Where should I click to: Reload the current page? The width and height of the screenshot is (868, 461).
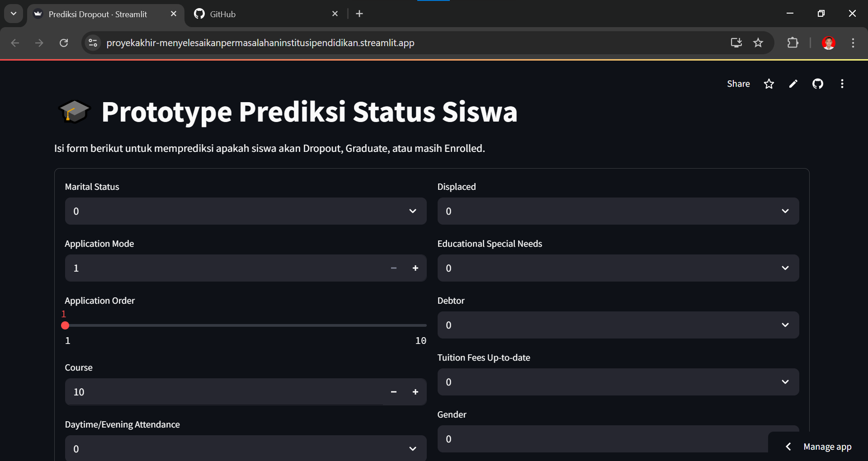pyautogui.click(x=64, y=43)
